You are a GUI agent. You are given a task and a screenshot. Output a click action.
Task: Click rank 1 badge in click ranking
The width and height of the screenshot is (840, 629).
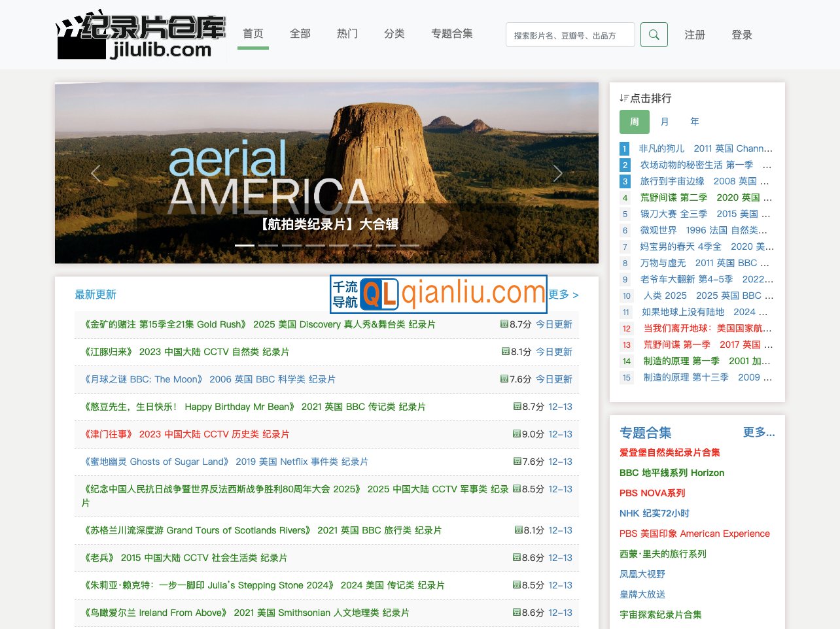click(625, 148)
